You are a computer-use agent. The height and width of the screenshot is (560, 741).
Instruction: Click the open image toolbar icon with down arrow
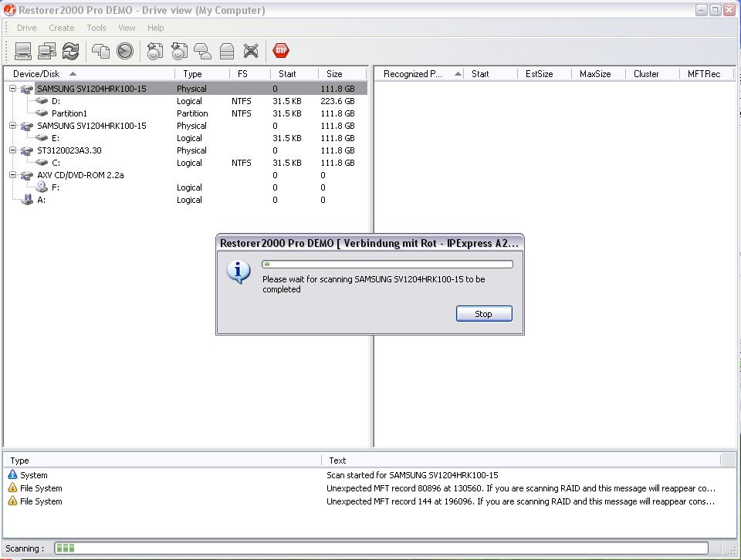pos(179,51)
